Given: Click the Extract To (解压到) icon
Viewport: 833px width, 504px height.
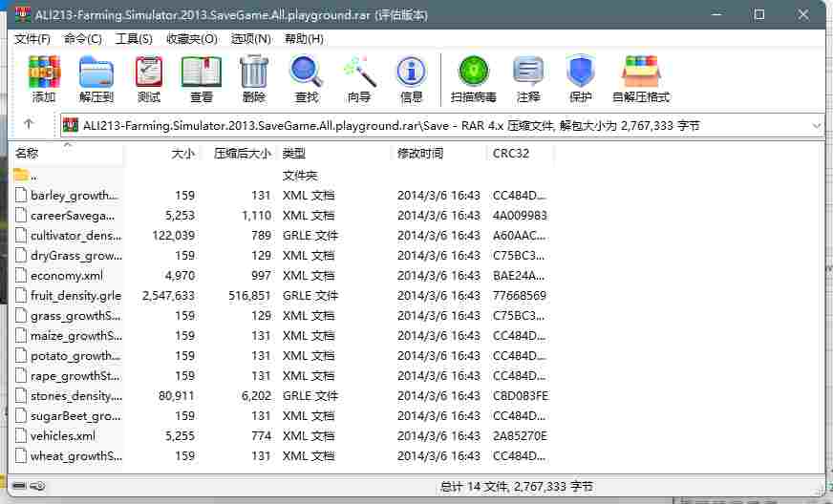Looking at the screenshot, I should 96,73.
